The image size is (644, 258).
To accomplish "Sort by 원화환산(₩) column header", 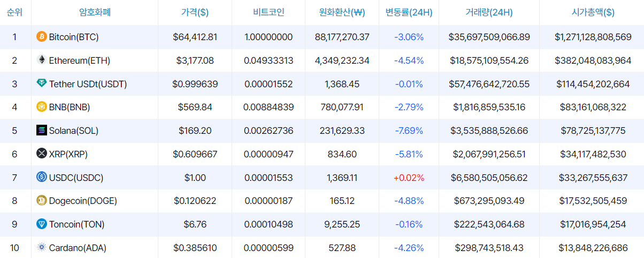I will pyautogui.click(x=342, y=12).
